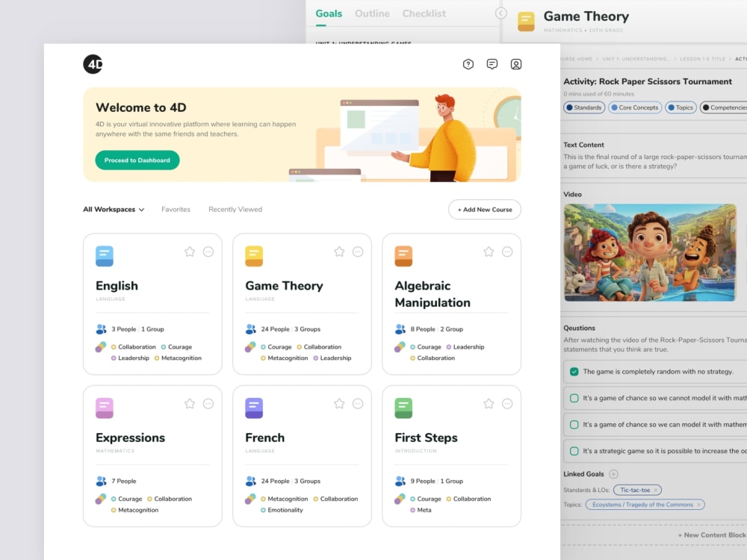Uncheck 'The game is completely random' answer

click(x=574, y=371)
